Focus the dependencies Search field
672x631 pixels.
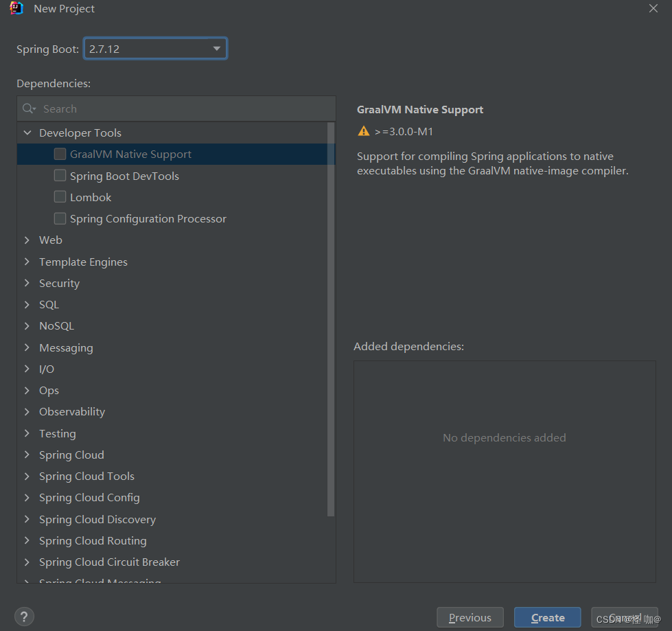coord(176,109)
